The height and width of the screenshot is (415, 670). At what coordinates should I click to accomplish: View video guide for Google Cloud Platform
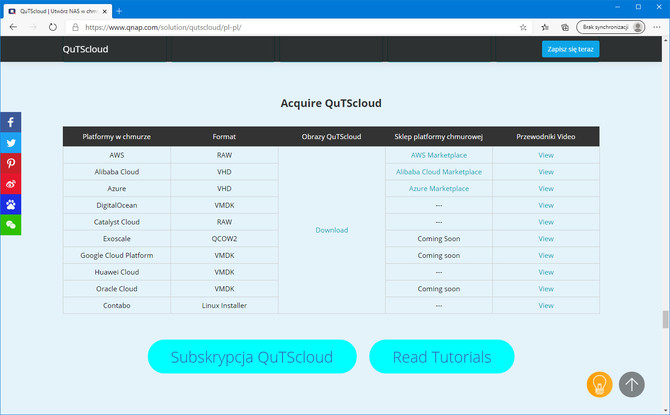[546, 255]
